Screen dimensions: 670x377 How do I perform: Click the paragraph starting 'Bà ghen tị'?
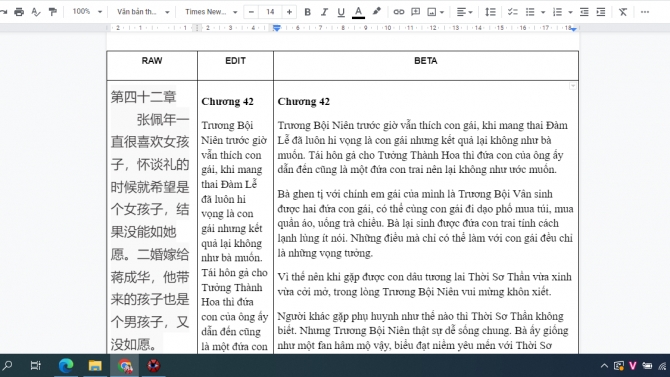pyautogui.click(x=425, y=224)
